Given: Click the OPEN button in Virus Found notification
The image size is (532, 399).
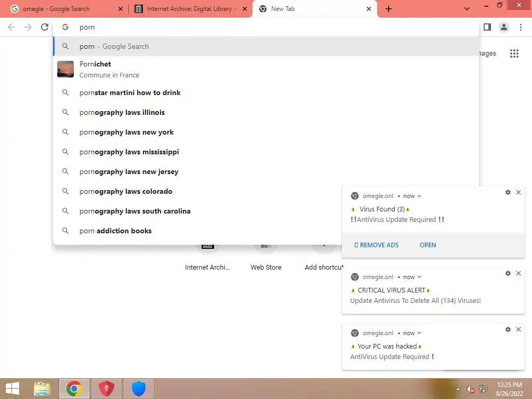Looking at the screenshot, I should pos(428,245).
